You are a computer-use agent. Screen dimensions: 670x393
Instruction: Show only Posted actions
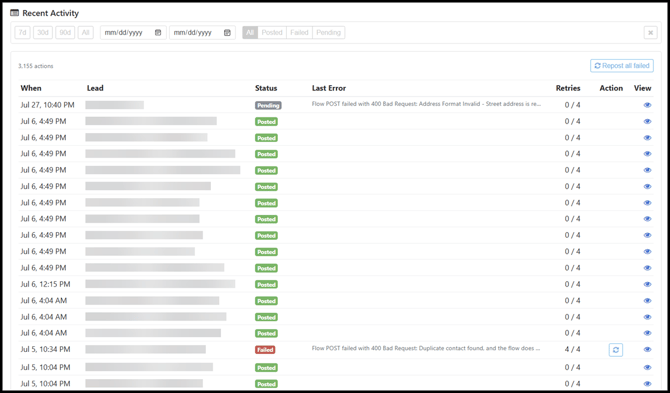[x=272, y=32]
